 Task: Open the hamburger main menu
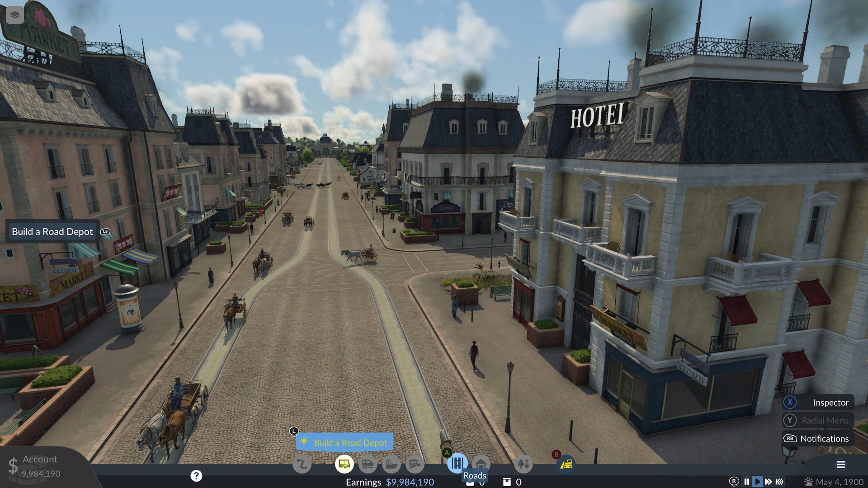point(841,465)
